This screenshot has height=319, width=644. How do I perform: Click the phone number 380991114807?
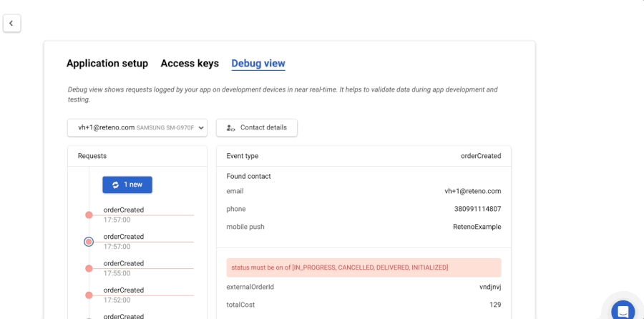pyautogui.click(x=477, y=209)
